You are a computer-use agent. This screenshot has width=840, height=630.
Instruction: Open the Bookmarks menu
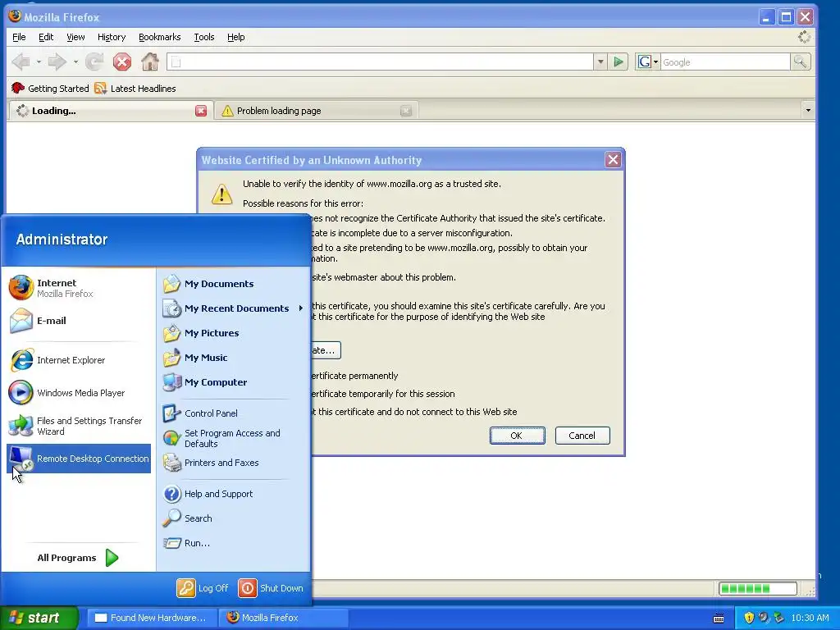pyautogui.click(x=160, y=37)
